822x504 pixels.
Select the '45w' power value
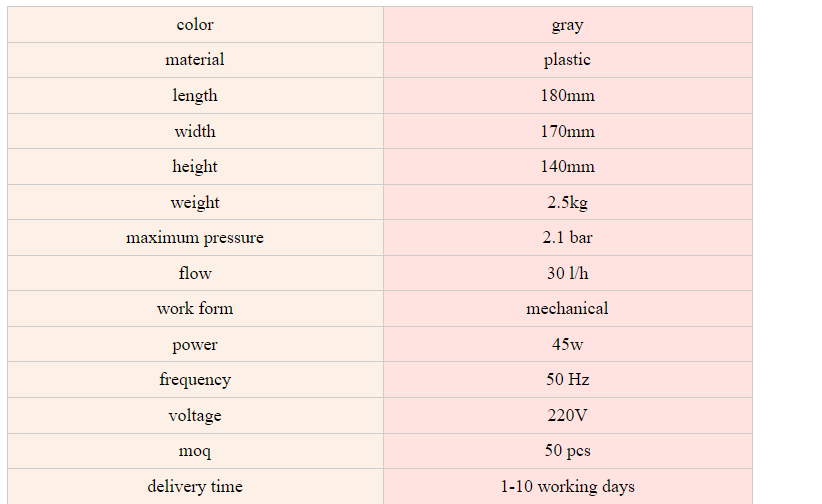coord(567,345)
